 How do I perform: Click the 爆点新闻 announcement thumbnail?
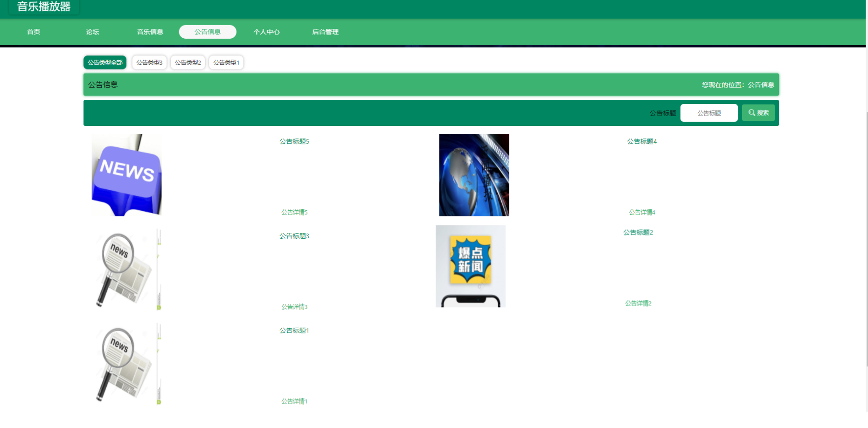coord(470,266)
